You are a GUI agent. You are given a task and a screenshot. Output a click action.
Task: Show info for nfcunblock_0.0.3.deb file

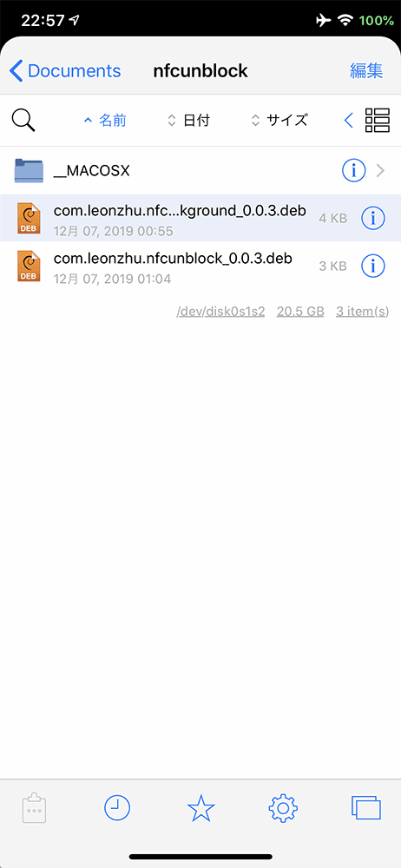pyautogui.click(x=373, y=266)
